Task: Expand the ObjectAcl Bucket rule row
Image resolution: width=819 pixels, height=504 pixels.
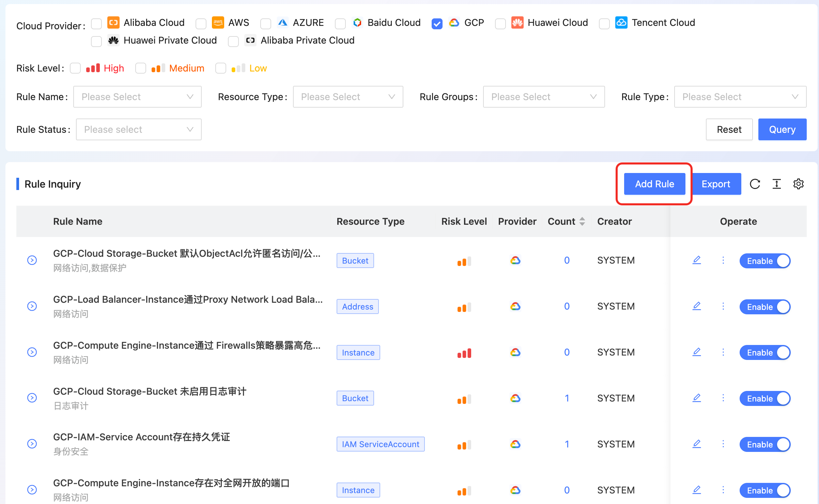Action: point(32,260)
